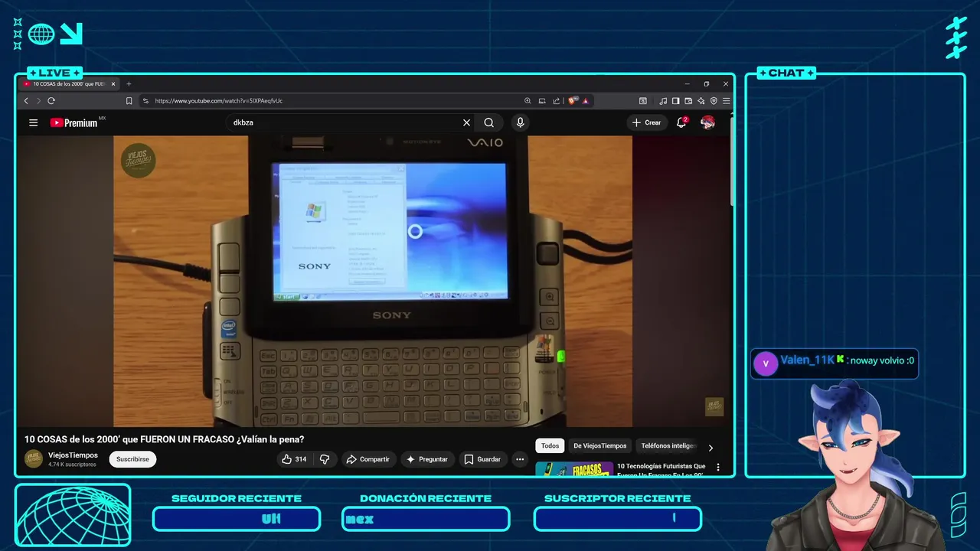Open YouTube notifications bell
Image resolution: width=980 pixels, height=551 pixels.
681,122
